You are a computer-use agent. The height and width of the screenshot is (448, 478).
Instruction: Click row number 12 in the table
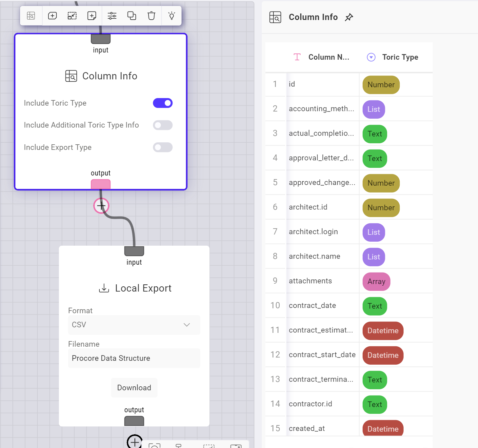pyautogui.click(x=275, y=355)
